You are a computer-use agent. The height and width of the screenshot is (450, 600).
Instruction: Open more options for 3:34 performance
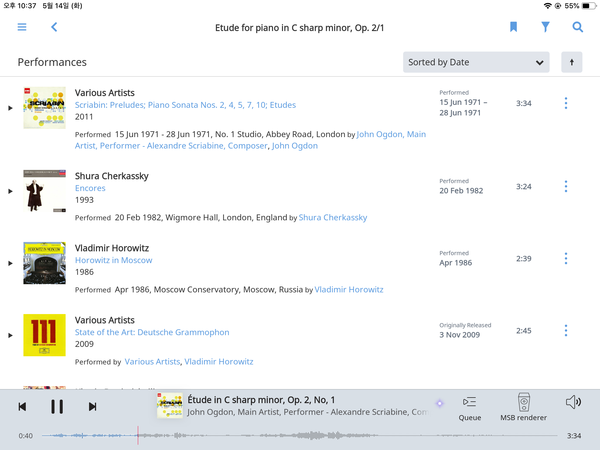566,103
